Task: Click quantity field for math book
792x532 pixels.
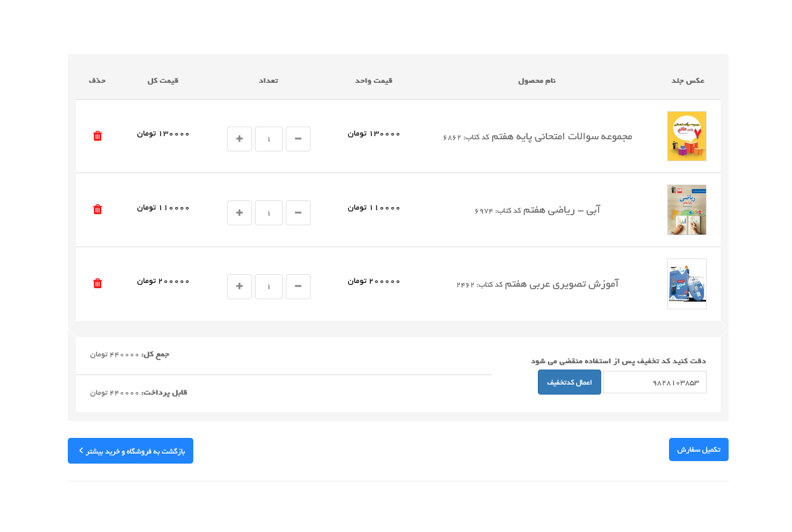Action: tap(269, 213)
